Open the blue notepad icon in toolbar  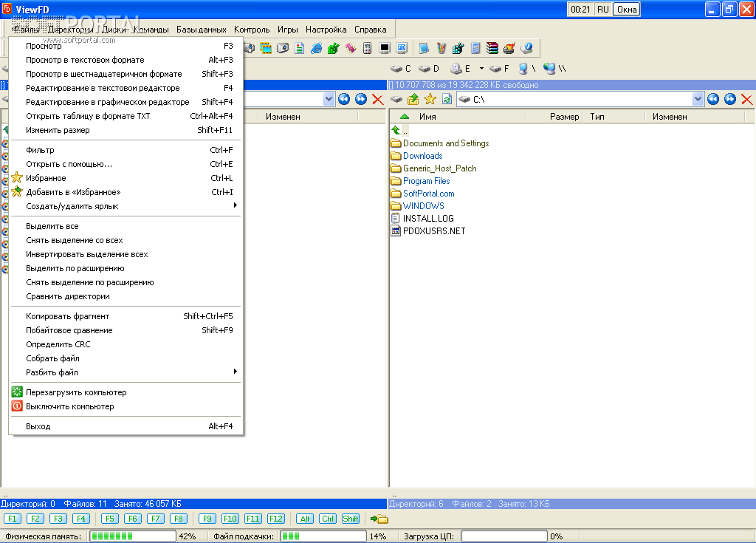pos(425,48)
